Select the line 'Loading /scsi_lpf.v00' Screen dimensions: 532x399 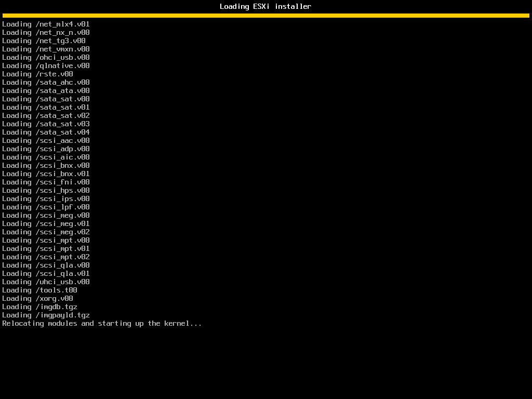point(46,207)
